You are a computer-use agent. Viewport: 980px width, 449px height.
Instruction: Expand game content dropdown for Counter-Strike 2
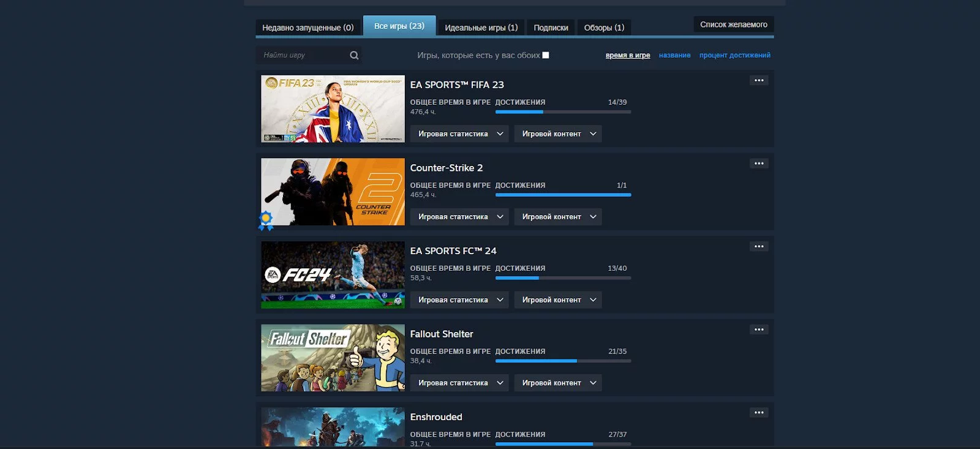(x=557, y=217)
